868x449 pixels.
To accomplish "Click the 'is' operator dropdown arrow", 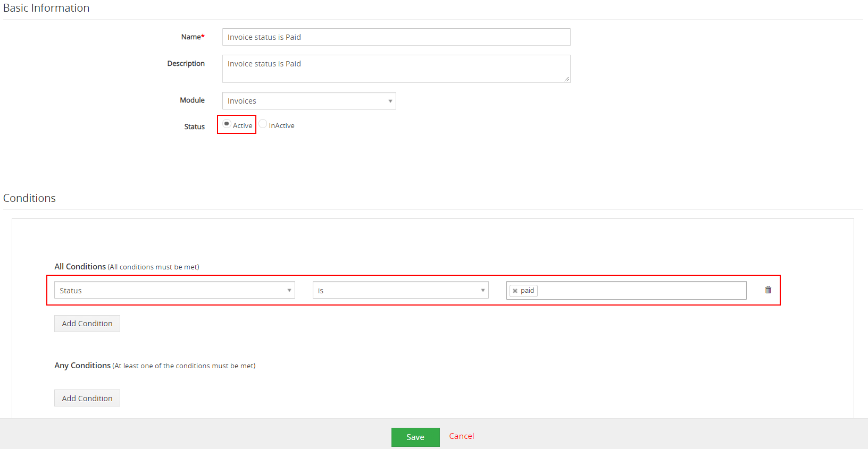I will click(x=482, y=290).
